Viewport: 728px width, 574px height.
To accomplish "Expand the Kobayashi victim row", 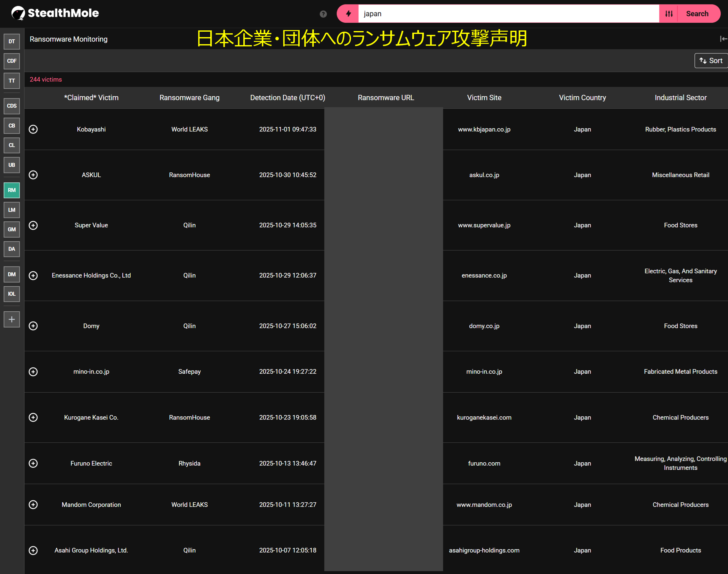I will click(x=33, y=129).
